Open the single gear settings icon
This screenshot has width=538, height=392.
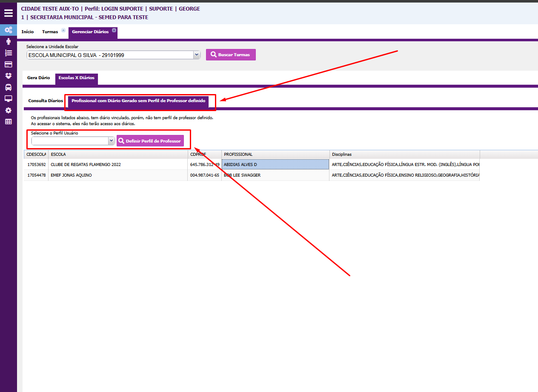coord(9,110)
